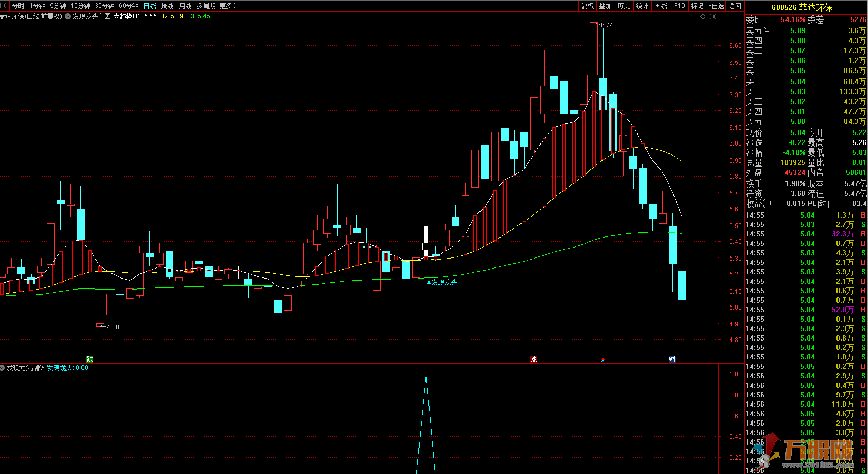Switch to 月线 monthly chart
The image size is (868, 474).
(x=186, y=6)
